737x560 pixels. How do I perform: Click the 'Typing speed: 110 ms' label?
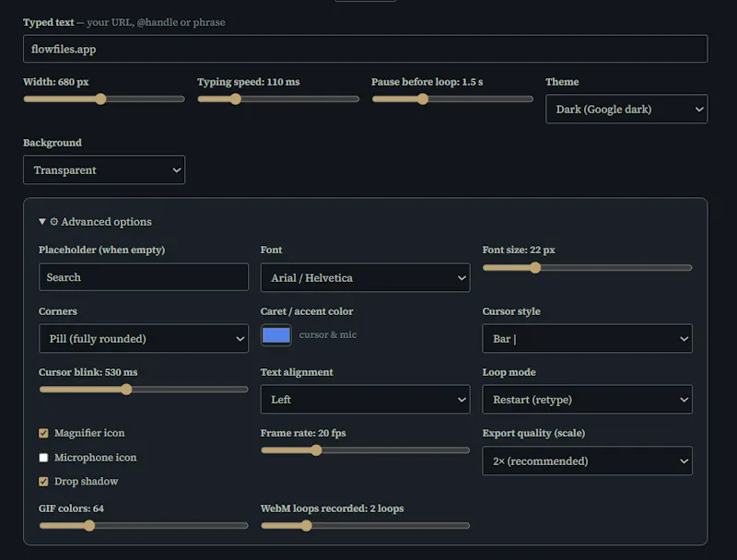[248, 82]
